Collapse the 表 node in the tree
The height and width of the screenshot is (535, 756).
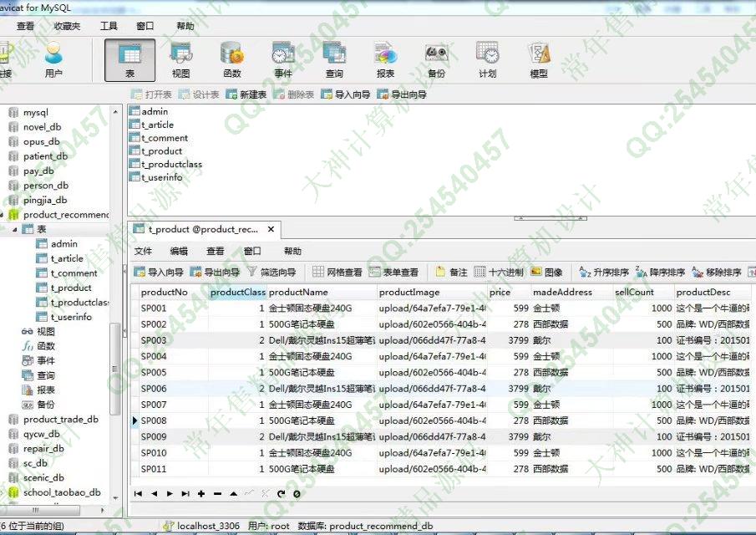[x=14, y=229]
